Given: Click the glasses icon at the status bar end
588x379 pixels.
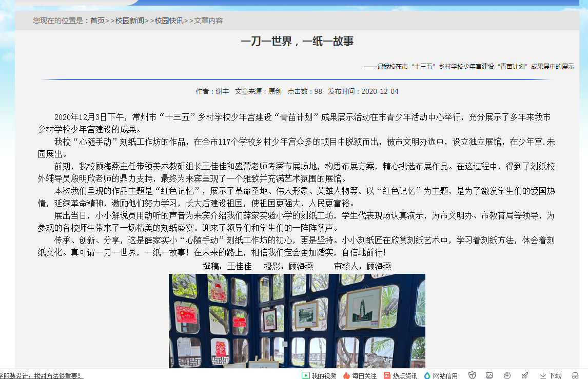Looking at the screenshot, I should click(575, 375).
